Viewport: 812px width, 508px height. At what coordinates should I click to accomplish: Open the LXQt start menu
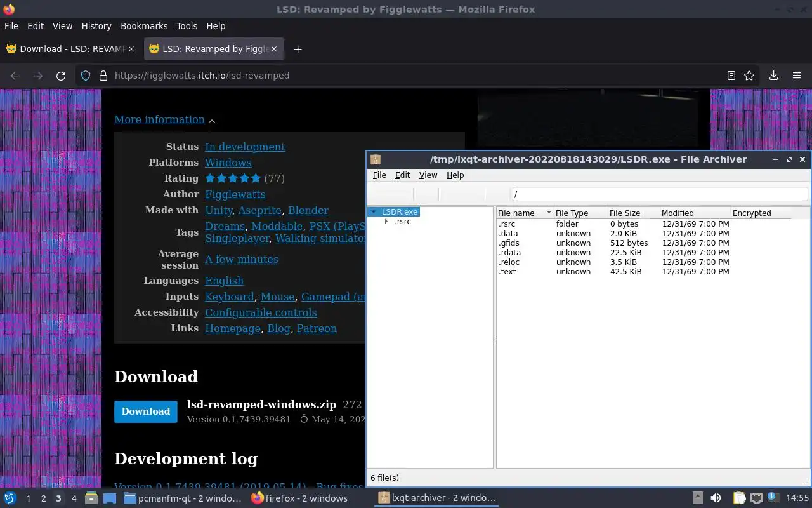[10, 498]
